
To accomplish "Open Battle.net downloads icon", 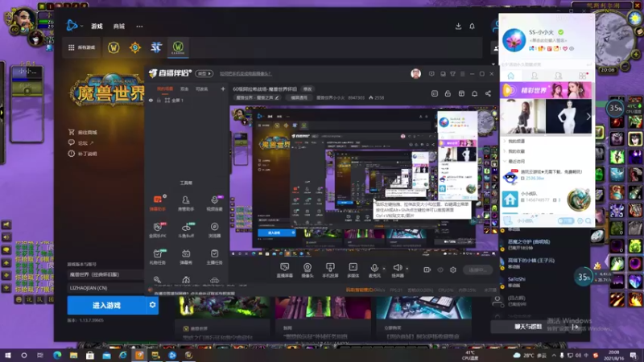I will coord(458,26).
